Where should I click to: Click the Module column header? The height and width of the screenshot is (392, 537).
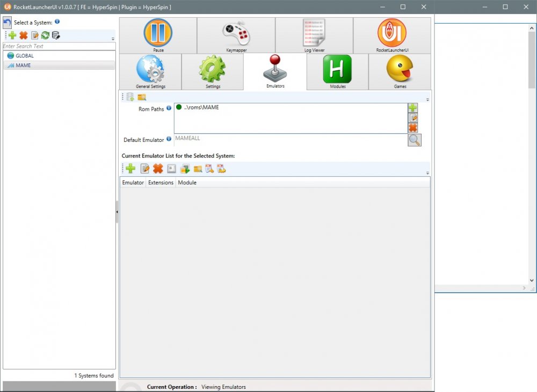click(187, 183)
